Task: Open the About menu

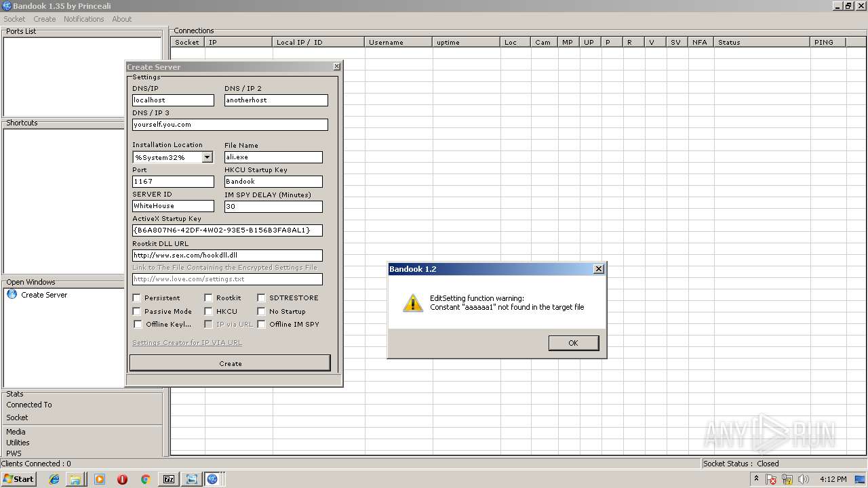Action: point(122,19)
